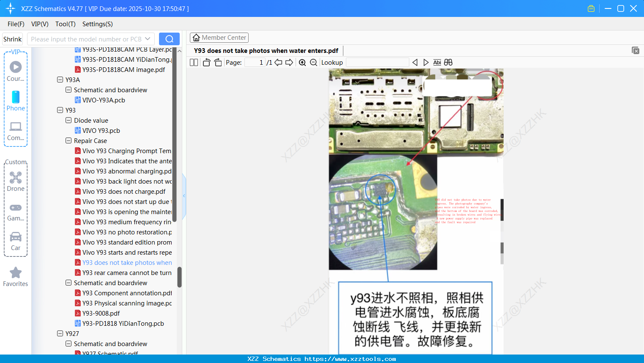Open the Game console category
The image size is (644, 363).
point(16,212)
